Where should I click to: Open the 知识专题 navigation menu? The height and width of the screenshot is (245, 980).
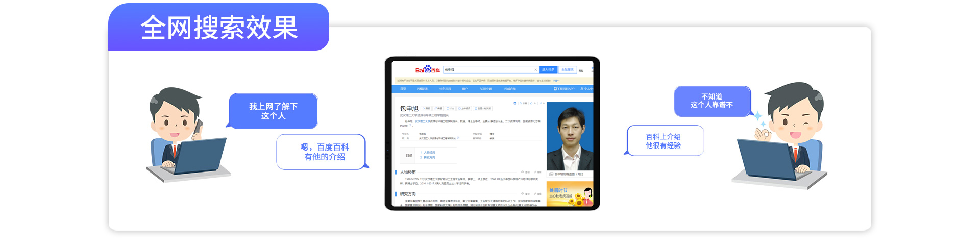coord(486,89)
